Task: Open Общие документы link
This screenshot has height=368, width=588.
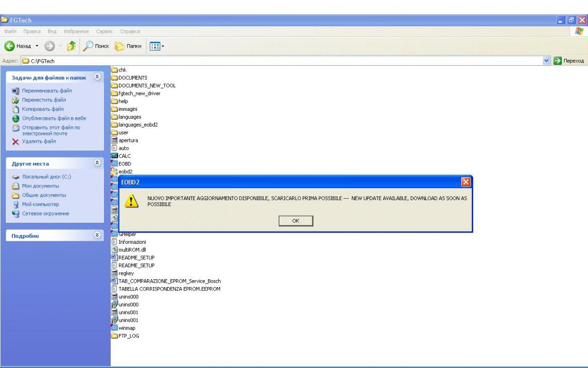Action: coord(44,195)
